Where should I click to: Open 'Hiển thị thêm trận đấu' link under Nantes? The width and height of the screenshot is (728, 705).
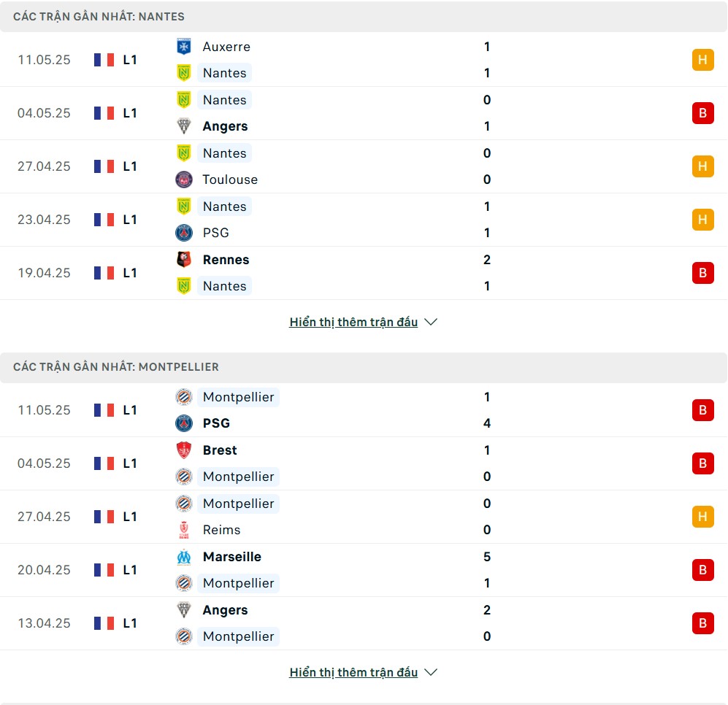coord(353,322)
